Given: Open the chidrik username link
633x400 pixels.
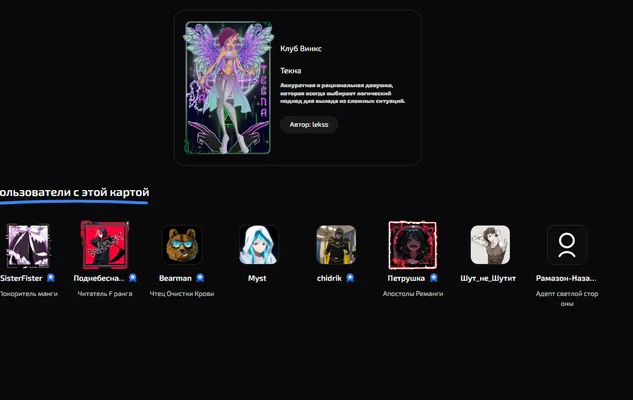Looking at the screenshot, I should point(329,278).
